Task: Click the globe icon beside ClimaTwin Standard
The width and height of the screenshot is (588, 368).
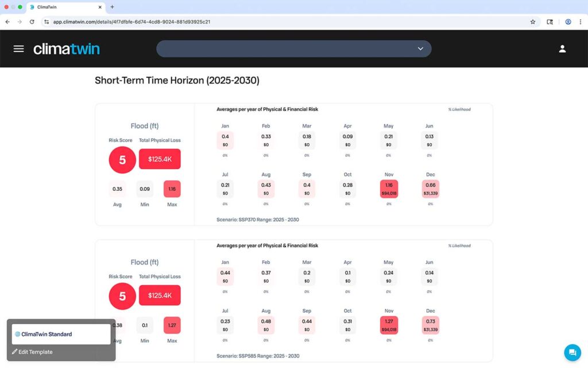Action: point(18,333)
